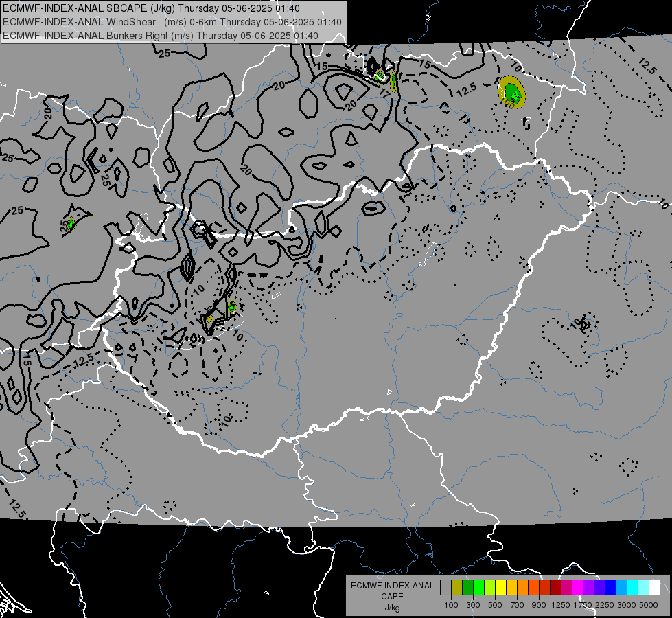The height and width of the screenshot is (618, 672).
Task: Click the bright cyan swatch in CAPE legend
Action: click(633, 588)
